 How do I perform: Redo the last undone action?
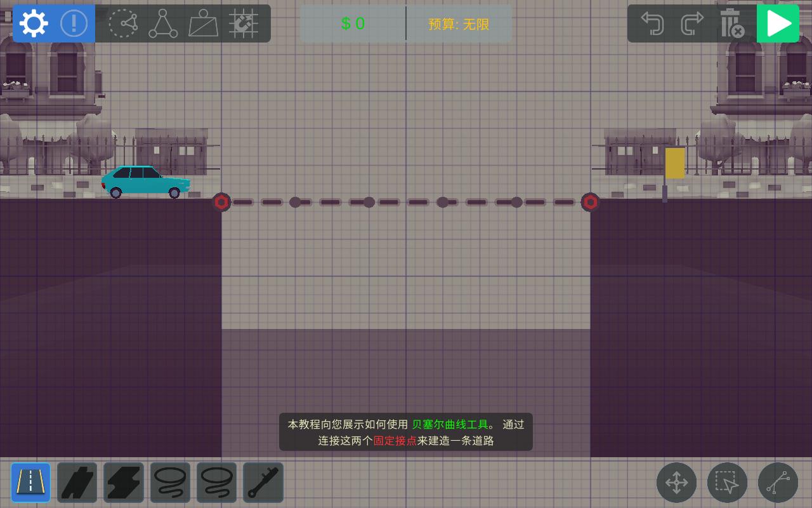pyautogui.click(x=691, y=23)
